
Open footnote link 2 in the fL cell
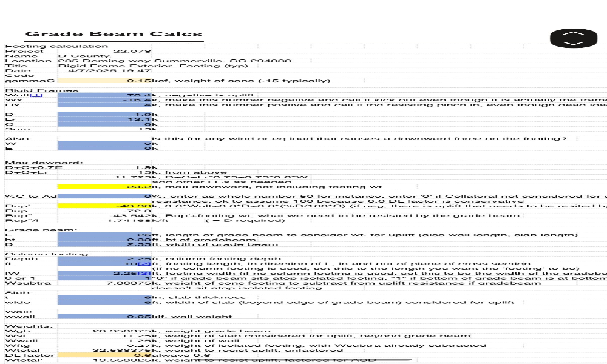[x=144, y=264]
